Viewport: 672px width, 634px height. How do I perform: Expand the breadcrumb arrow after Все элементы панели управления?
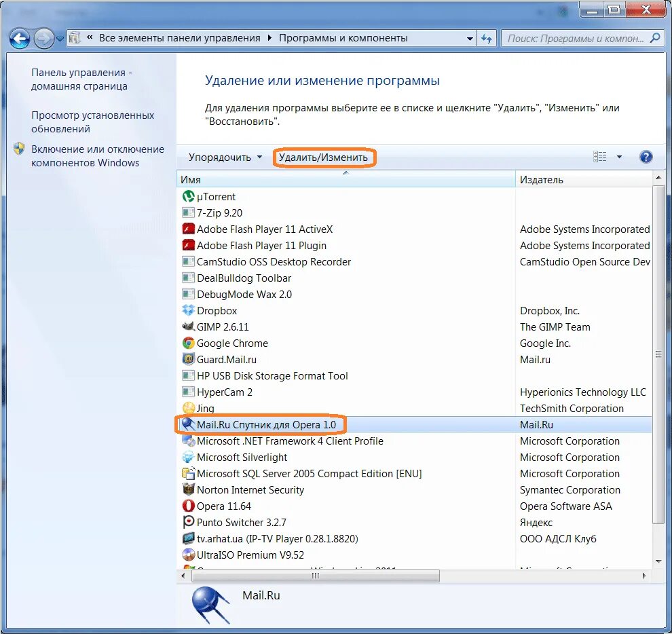coord(269,38)
